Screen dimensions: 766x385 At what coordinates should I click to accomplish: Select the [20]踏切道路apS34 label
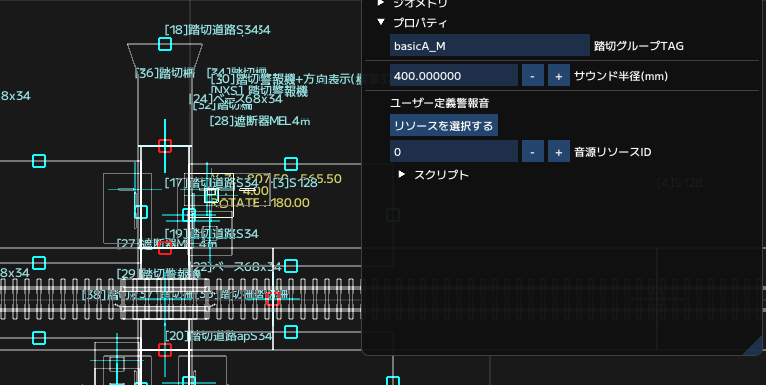218,336
